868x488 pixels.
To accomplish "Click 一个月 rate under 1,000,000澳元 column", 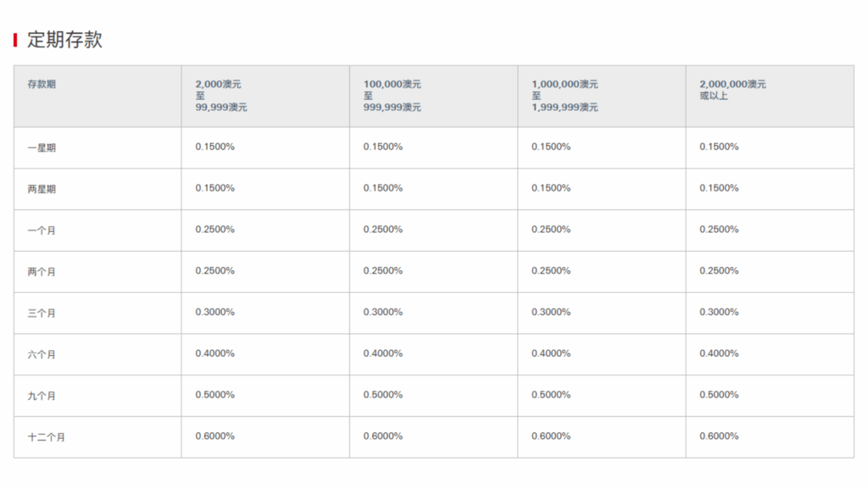I will (551, 229).
